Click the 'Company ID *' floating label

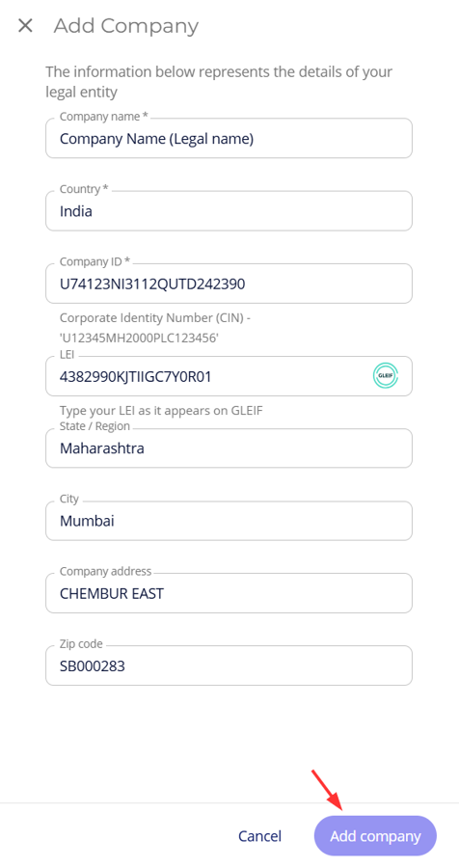pyautogui.click(x=94, y=261)
